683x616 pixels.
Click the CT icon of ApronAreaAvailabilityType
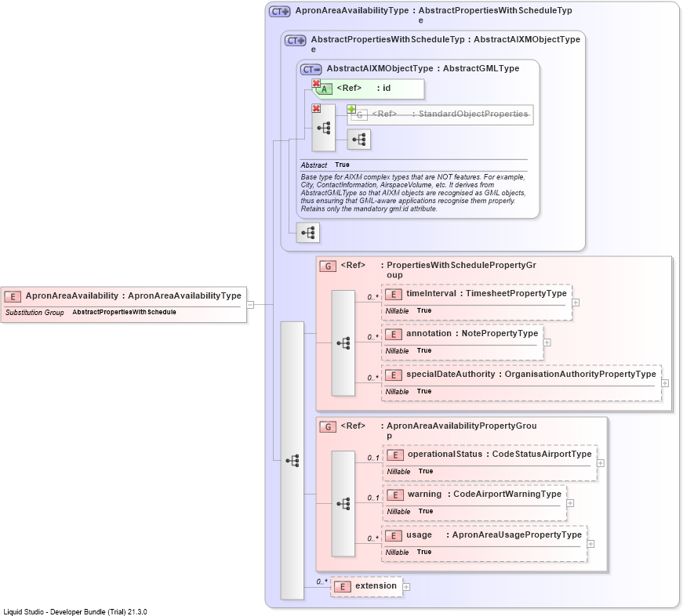[x=279, y=12]
